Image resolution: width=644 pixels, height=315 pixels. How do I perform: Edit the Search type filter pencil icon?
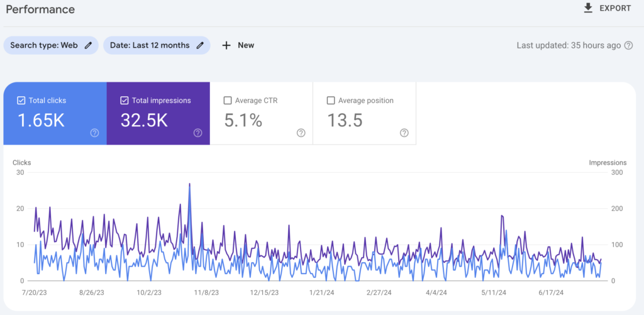coord(88,46)
